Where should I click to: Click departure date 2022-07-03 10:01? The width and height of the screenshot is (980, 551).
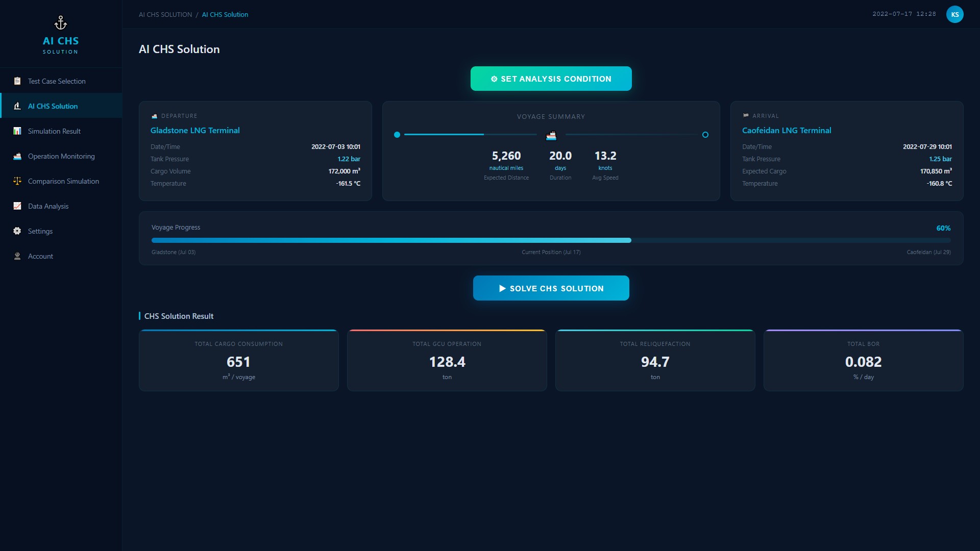[x=336, y=147]
